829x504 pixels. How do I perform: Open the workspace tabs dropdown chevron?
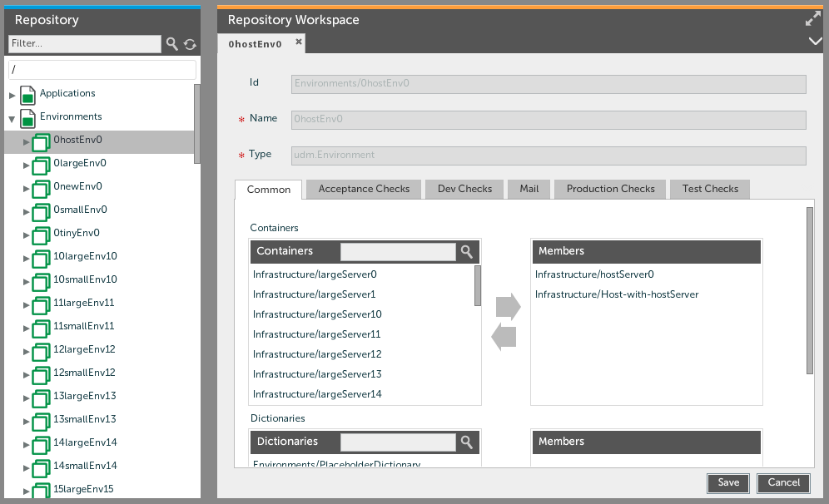point(814,41)
